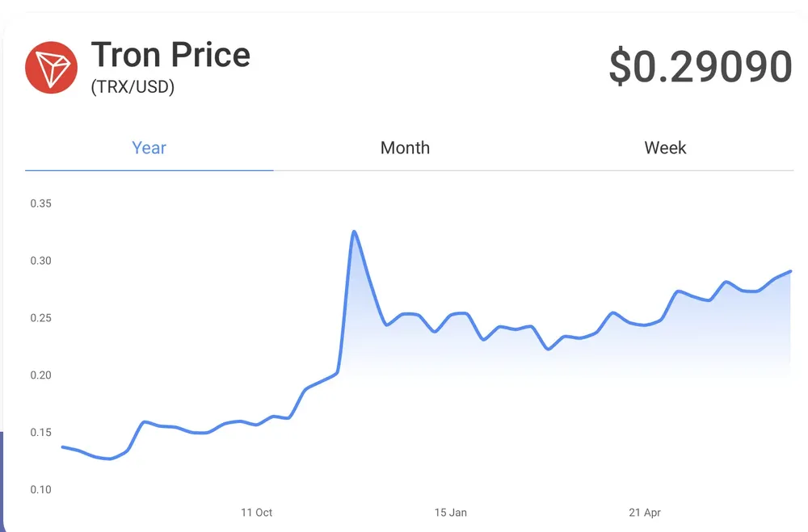Click the 0.15 y-axis label
Viewport: 808px width, 532px height.
(40, 433)
